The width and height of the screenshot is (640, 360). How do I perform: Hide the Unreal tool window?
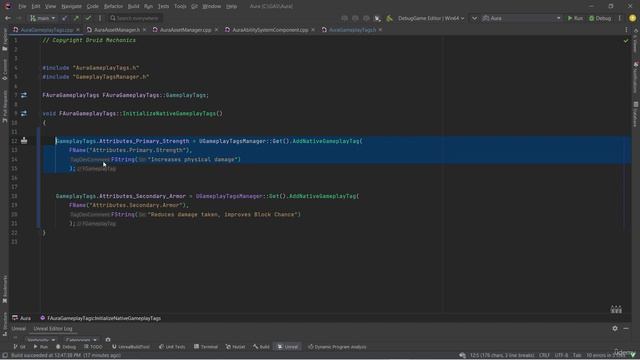tap(626, 328)
